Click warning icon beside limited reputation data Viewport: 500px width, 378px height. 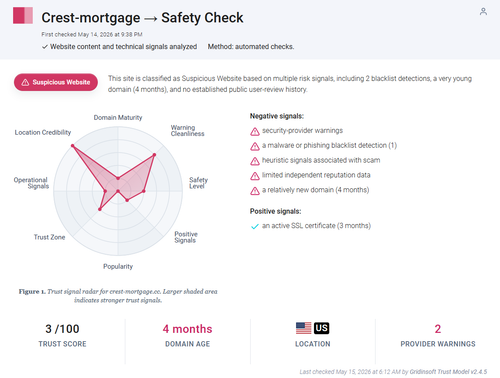pos(255,176)
